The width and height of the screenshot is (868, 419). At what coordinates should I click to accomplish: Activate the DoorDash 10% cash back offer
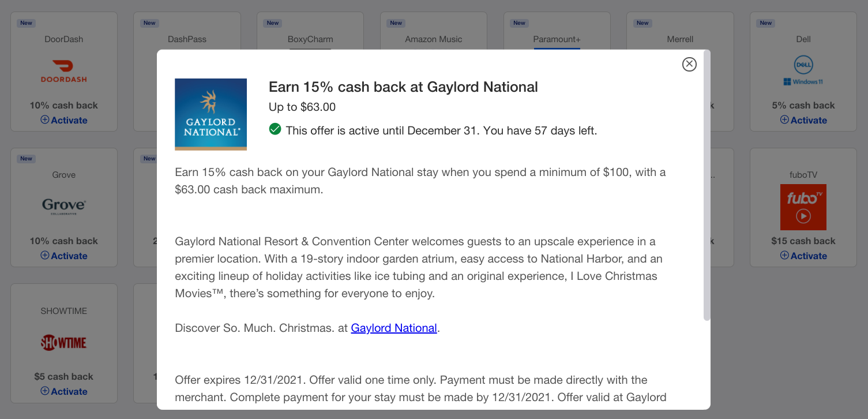[x=64, y=120]
